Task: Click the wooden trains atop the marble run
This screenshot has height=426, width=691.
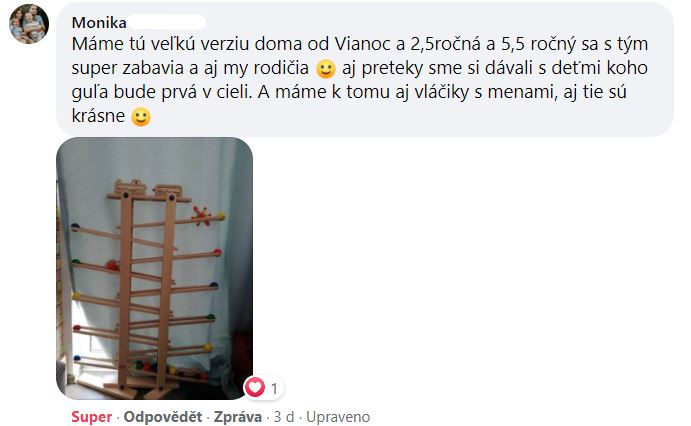Action: point(148,189)
